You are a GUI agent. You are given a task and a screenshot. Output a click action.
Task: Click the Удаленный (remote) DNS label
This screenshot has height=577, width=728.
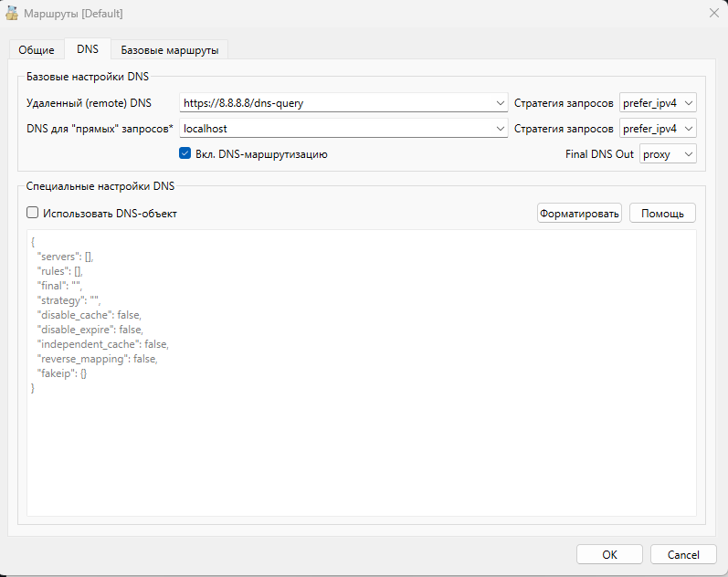pyautogui.click(x=90, y=103)
